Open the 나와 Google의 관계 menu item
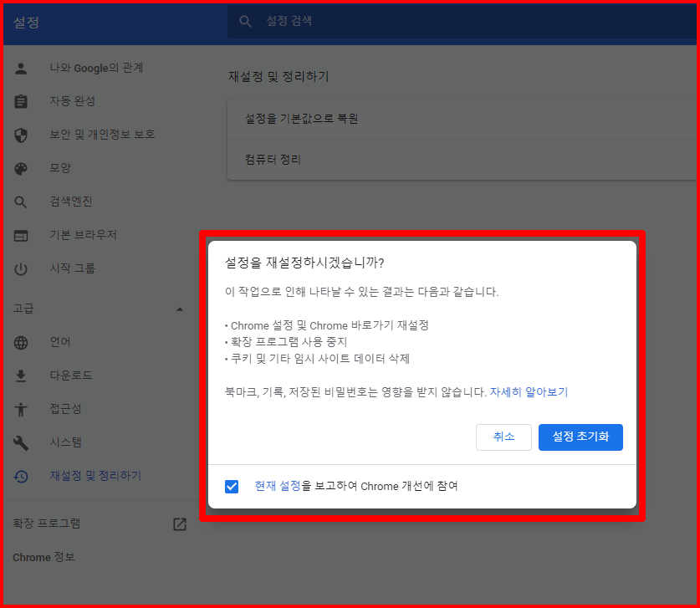The width and height of the screenshot is (700, 608). [x=96, y=68]
